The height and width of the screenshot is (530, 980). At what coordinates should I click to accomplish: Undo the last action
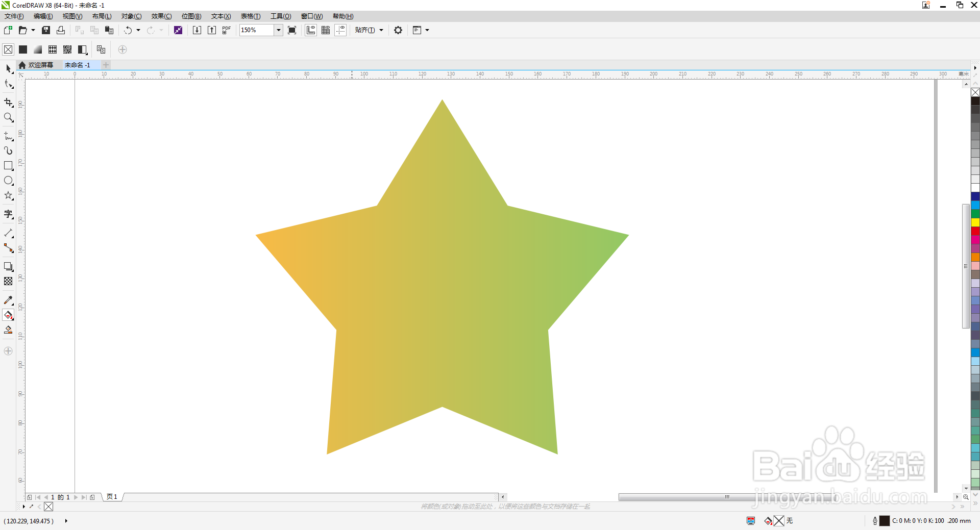128,30
